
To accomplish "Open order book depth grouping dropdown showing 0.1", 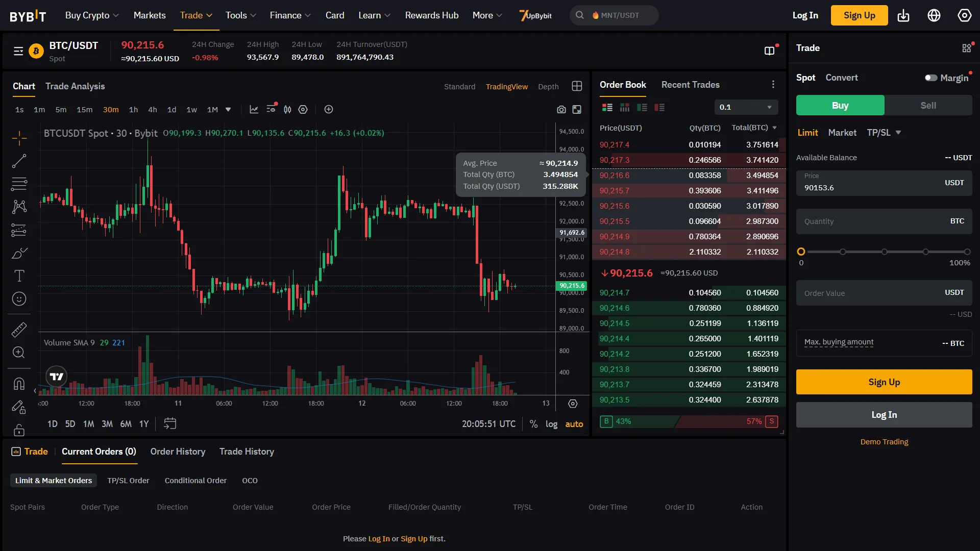I will click(746, 107).
